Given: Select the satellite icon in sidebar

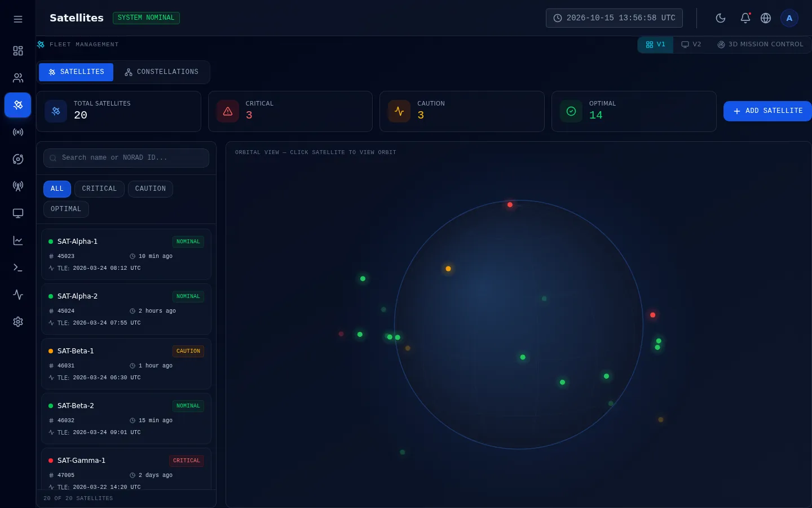Looking at the screenshot, I should pyautogui.click(x=18, y=105).
